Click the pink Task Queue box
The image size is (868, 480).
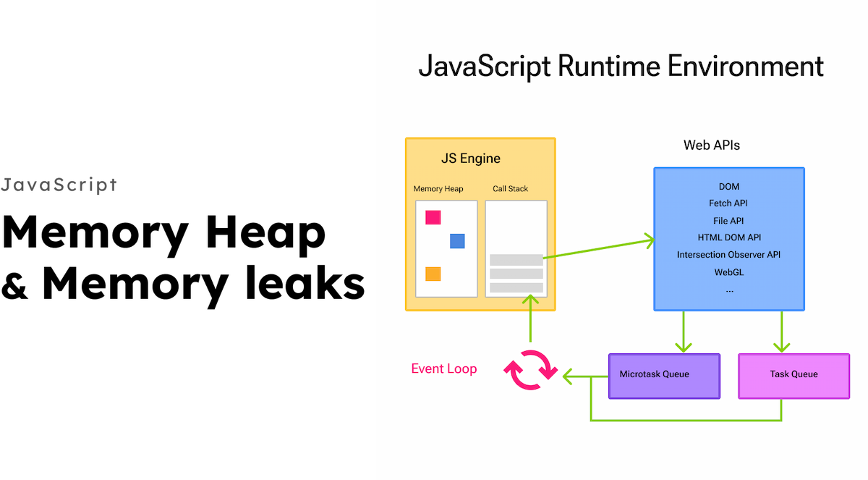[x=793, y=376]
